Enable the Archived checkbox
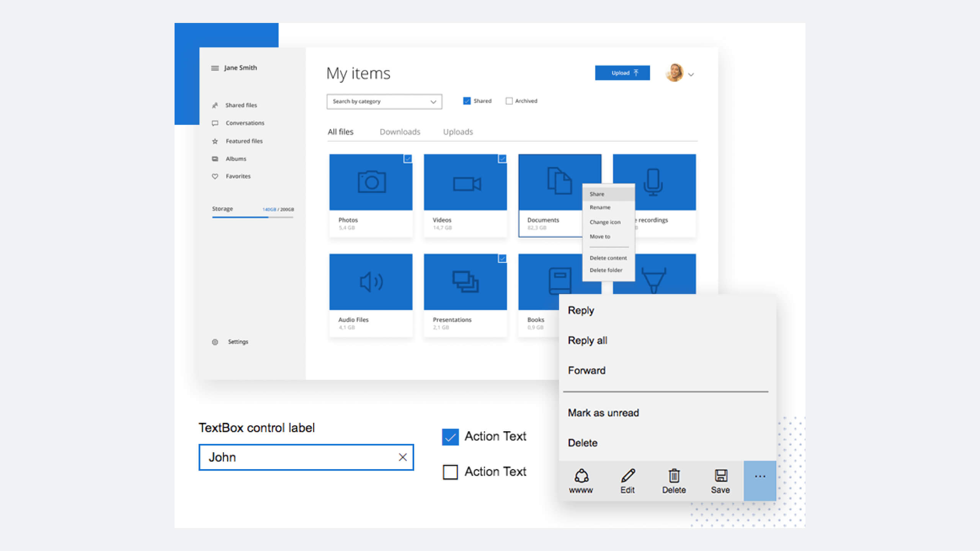 509,101
